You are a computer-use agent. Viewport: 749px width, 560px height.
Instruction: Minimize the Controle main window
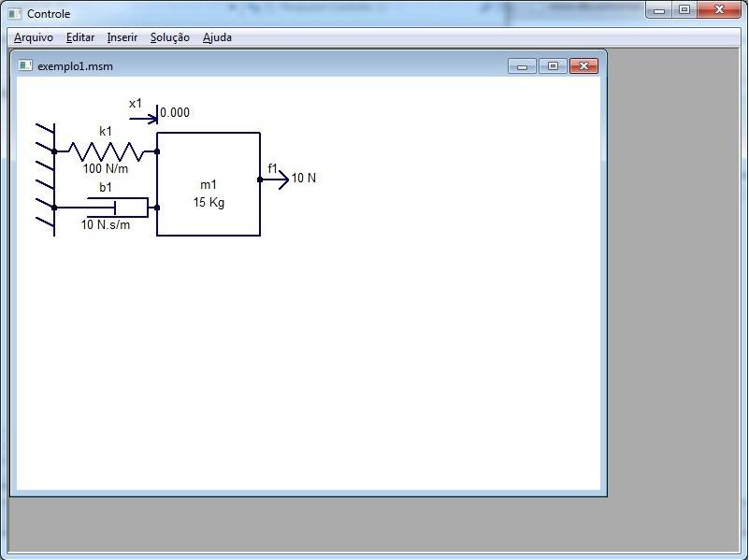pos(659,9)
